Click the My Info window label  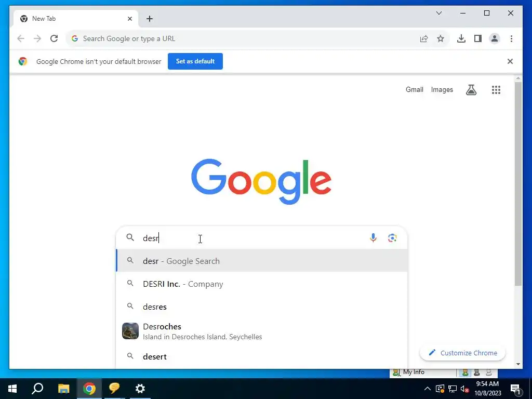click(x=414, y=372)
